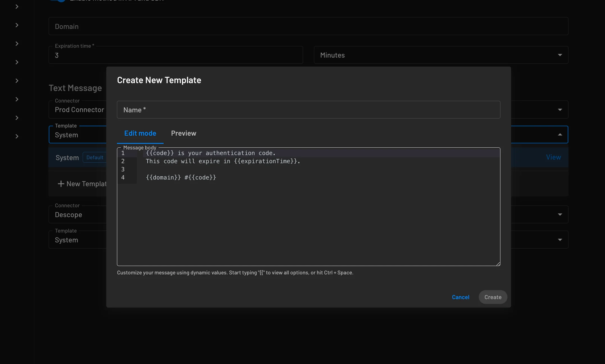Click the View link for System template
Image resolution: width=605 pixels, height=364 pixels.
coord(554,157)
